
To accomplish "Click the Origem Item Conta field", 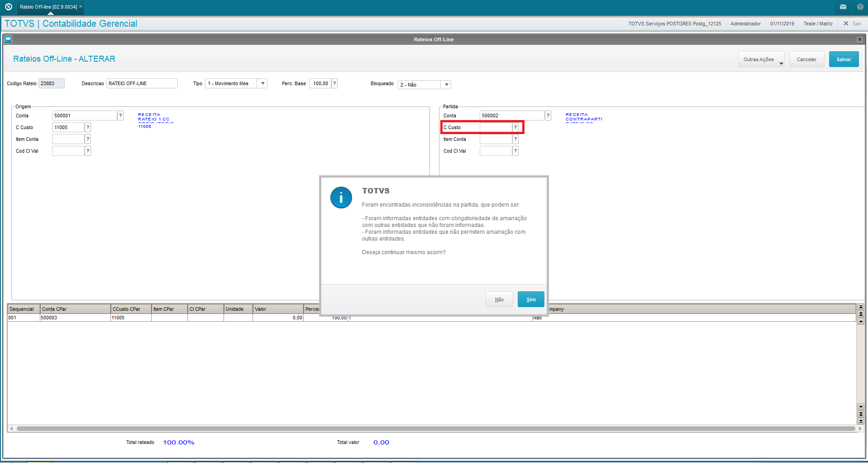I will pos(68,139).
